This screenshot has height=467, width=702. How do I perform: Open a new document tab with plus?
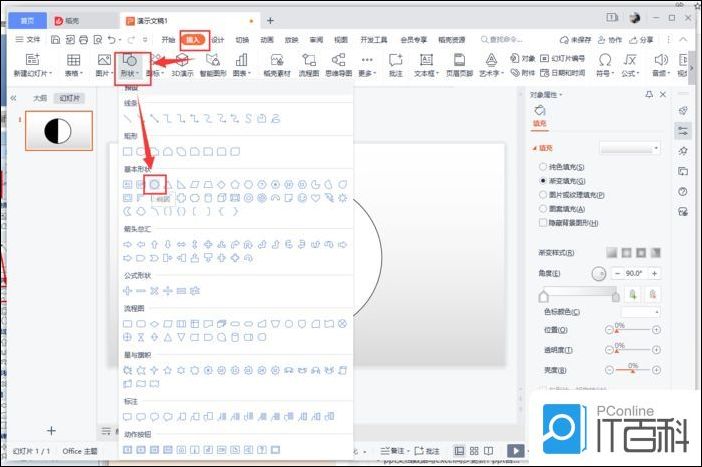tap(270, 21)
